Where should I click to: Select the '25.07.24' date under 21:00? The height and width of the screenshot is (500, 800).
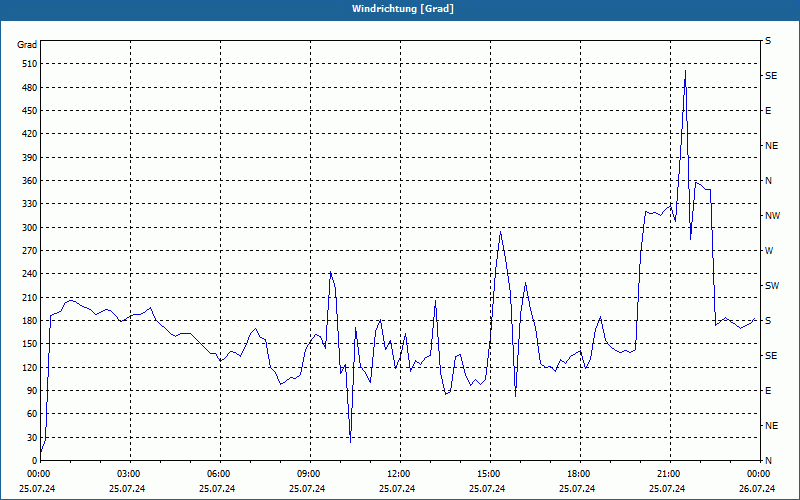pyautogui.click(x=667, y=488)
